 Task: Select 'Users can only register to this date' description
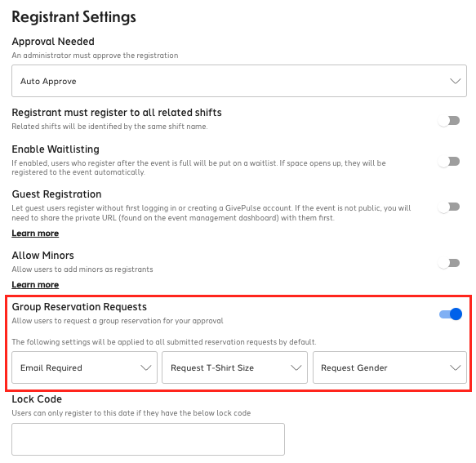tap(131, 413)
